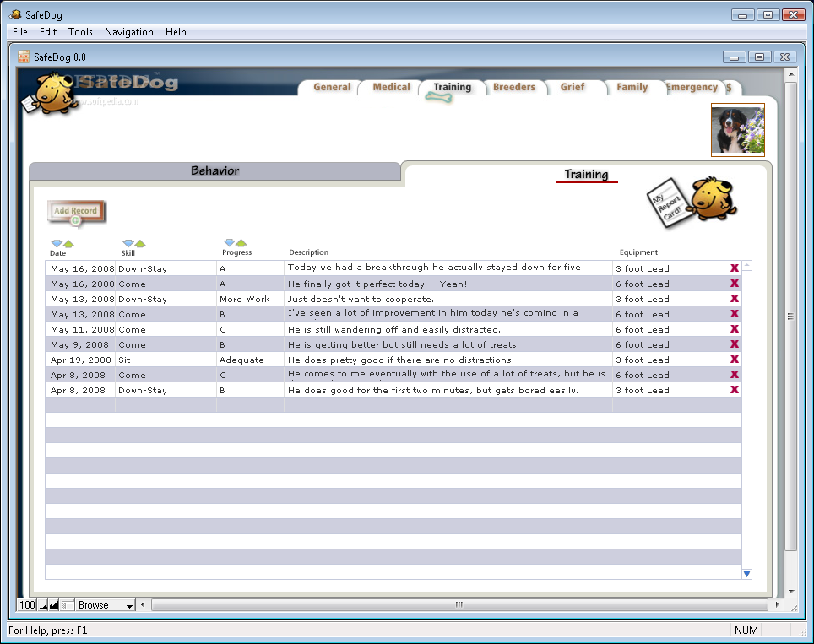Open the Edit menu
This screenshot has height=644, width=814.
coord(48,32)
